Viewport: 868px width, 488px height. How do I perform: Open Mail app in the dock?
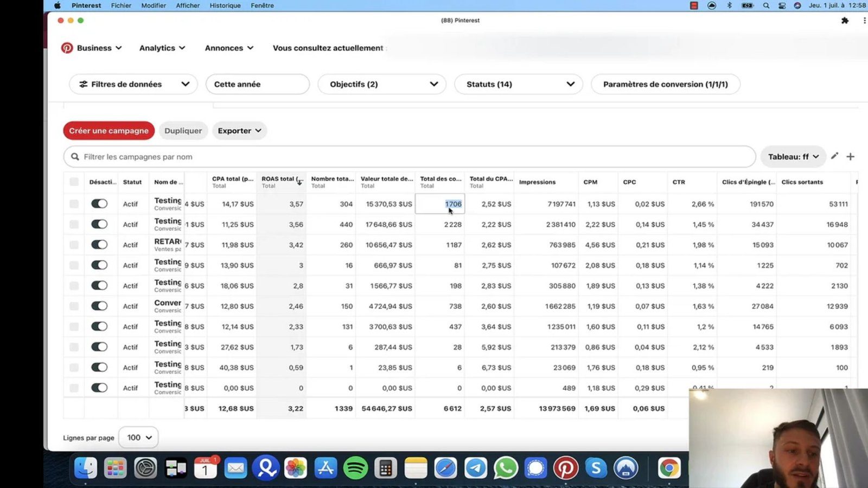click(235, 468)
